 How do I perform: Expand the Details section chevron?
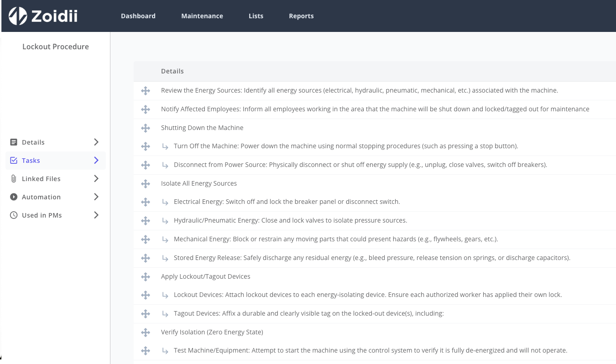(96, 142)
